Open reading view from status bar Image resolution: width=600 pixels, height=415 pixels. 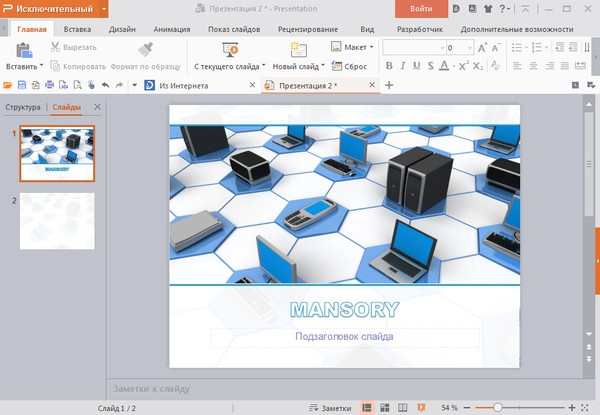[x=402, y=408]
